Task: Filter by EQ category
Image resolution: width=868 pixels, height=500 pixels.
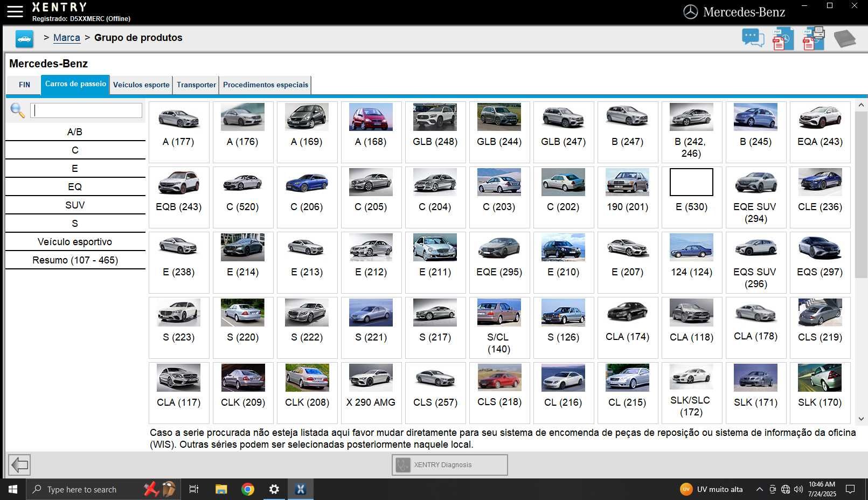Action: (x=75, y=187)
